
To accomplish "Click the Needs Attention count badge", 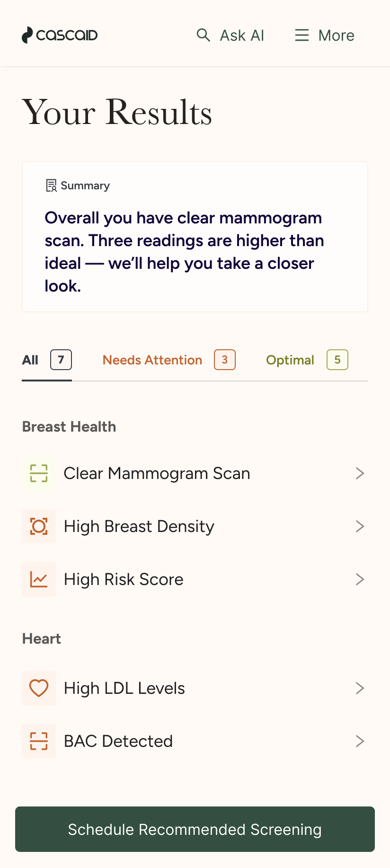I will click(x=224, y=360).
